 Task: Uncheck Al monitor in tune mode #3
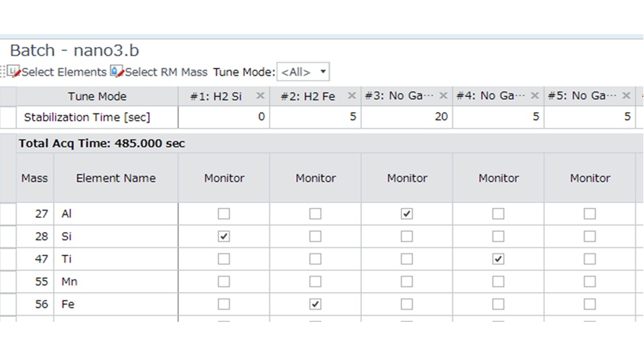click(407, 214)
